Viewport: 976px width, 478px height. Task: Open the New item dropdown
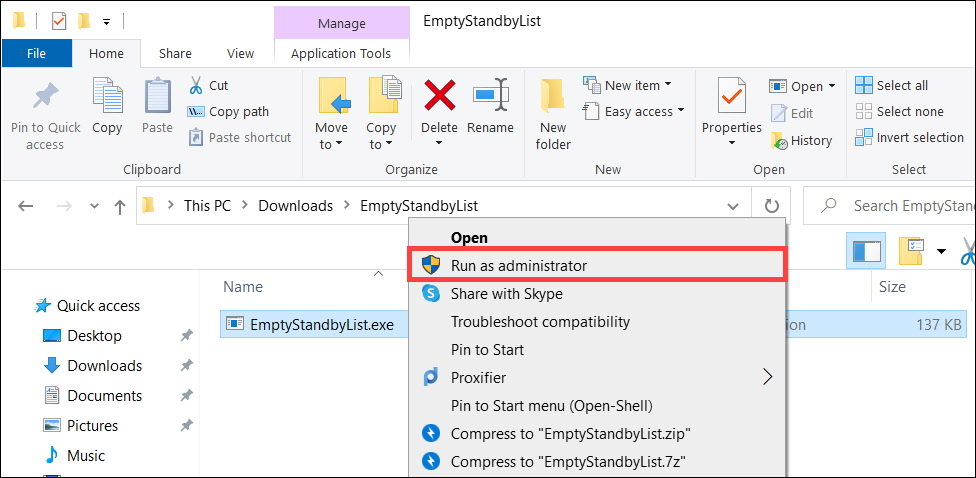click(637, 86)
